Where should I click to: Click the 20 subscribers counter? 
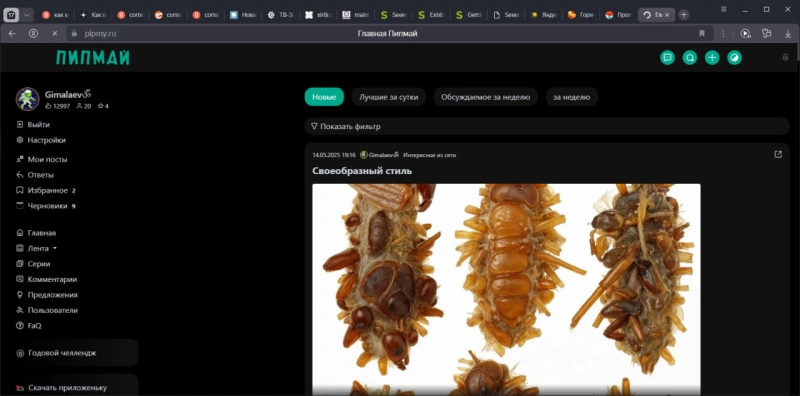tap(84, 106)
